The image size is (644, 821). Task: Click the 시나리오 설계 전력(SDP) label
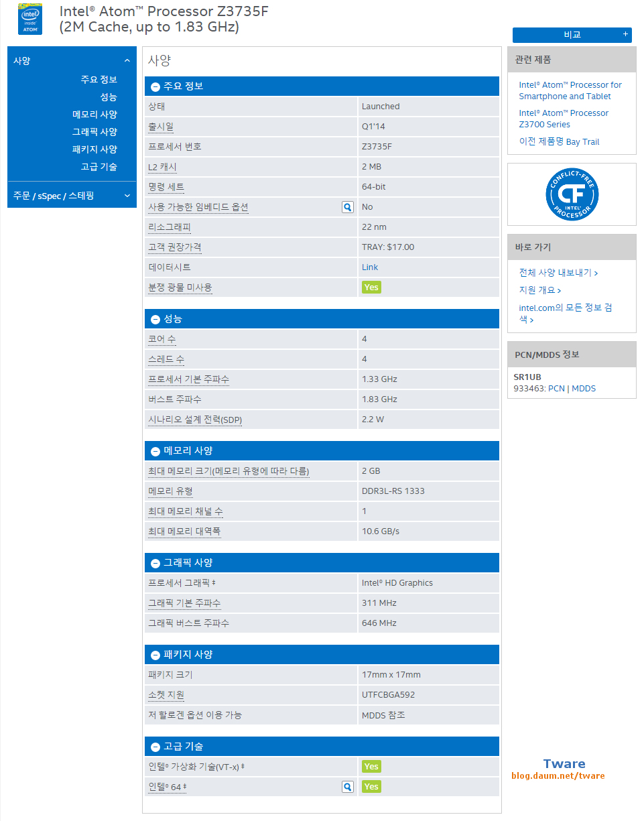coord(195,420)
